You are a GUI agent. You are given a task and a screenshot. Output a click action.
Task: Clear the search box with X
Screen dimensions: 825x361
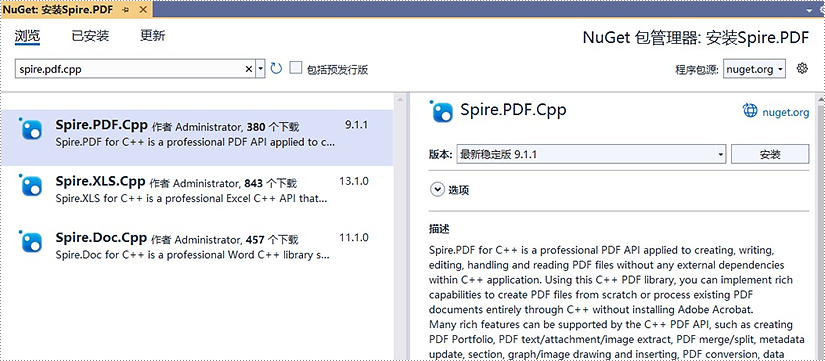(x=249, y=69)
